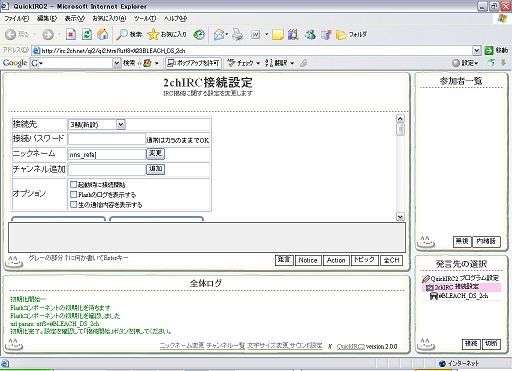
Task: Expand the Google toolbar search box dropdown
Action: point(116,63)
